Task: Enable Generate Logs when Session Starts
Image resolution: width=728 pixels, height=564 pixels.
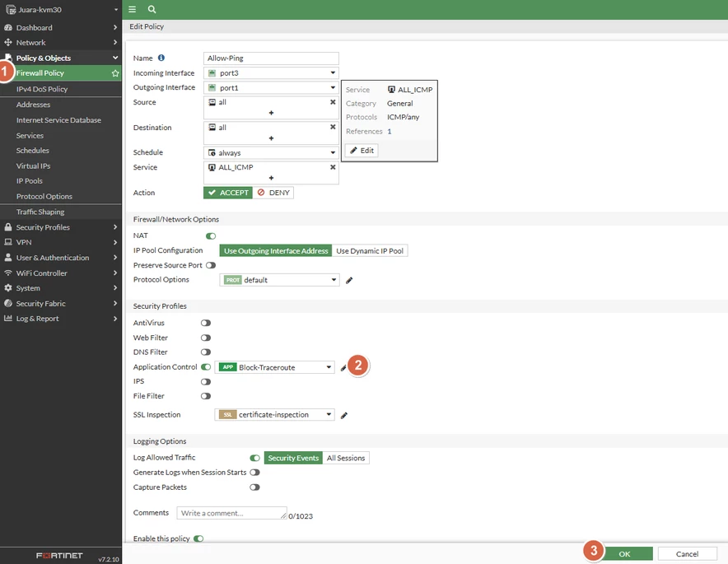Action: (x=254, y=473)
